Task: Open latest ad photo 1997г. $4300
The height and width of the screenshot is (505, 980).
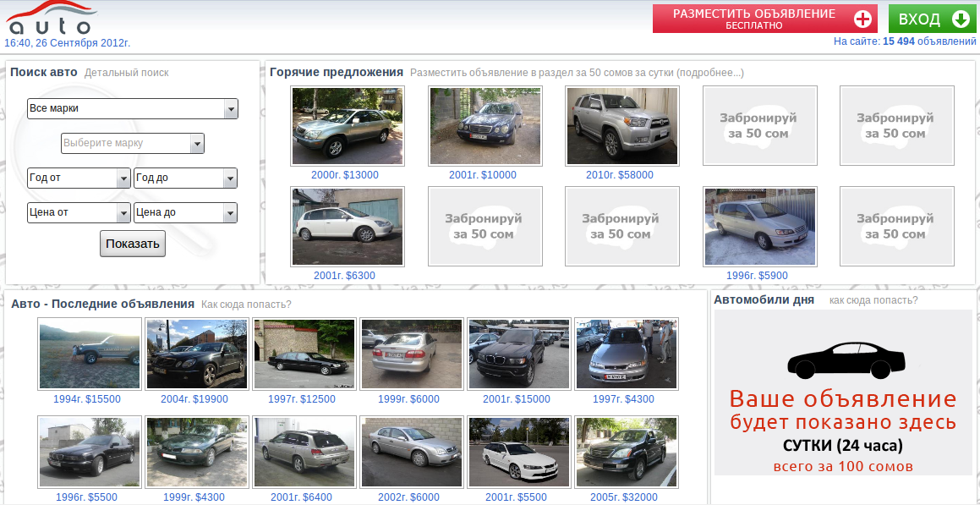Action: point(627,354)
